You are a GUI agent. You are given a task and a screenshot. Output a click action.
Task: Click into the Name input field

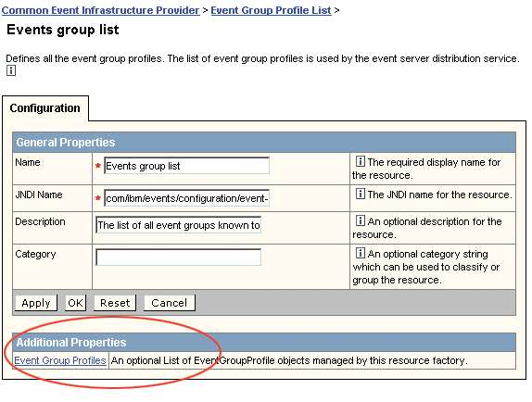point(186,166)
